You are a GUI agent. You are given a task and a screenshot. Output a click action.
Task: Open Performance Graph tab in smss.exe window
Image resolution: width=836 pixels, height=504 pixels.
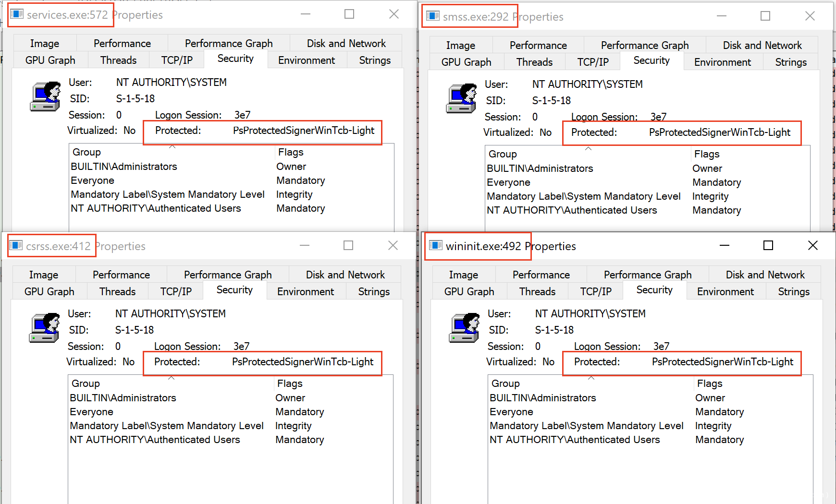645,45
